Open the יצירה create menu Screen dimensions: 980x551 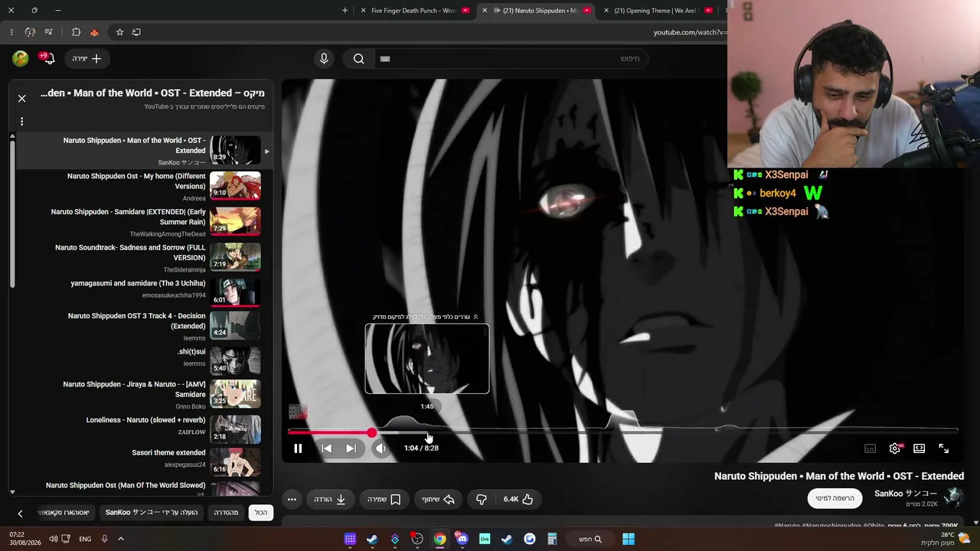pos(86,59)
